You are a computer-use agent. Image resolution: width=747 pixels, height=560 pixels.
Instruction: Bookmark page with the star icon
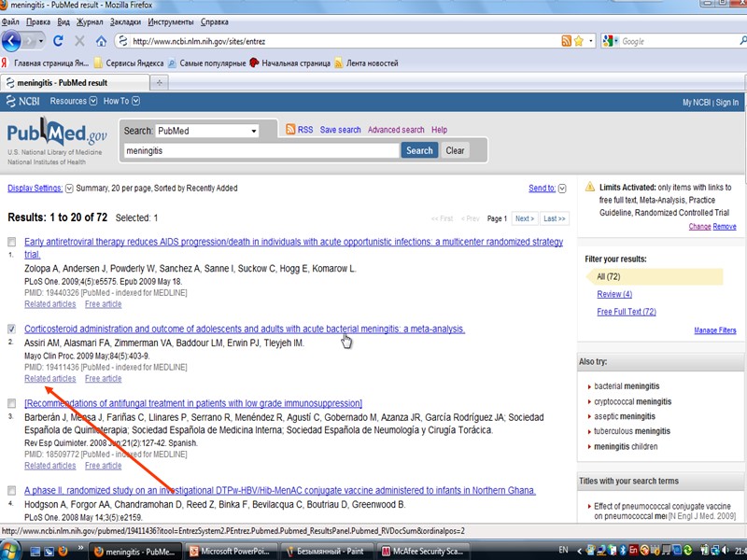point(578,41)
